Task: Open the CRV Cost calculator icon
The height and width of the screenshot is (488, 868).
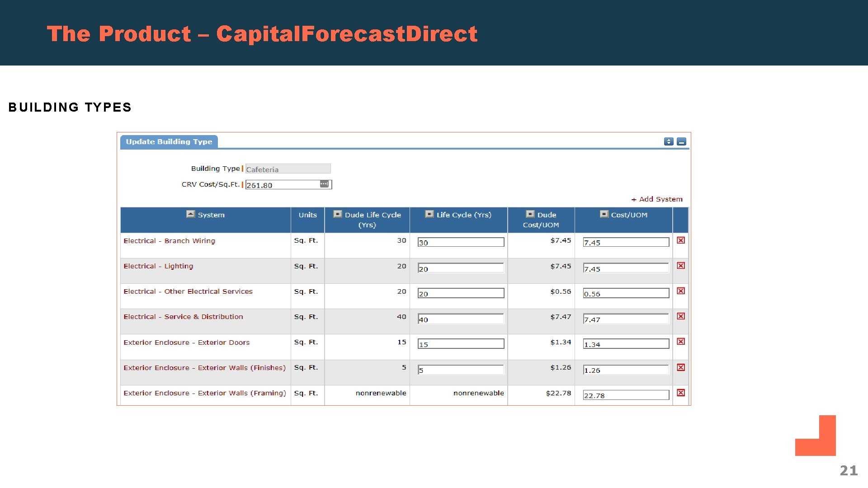Action: coord(324,184)
